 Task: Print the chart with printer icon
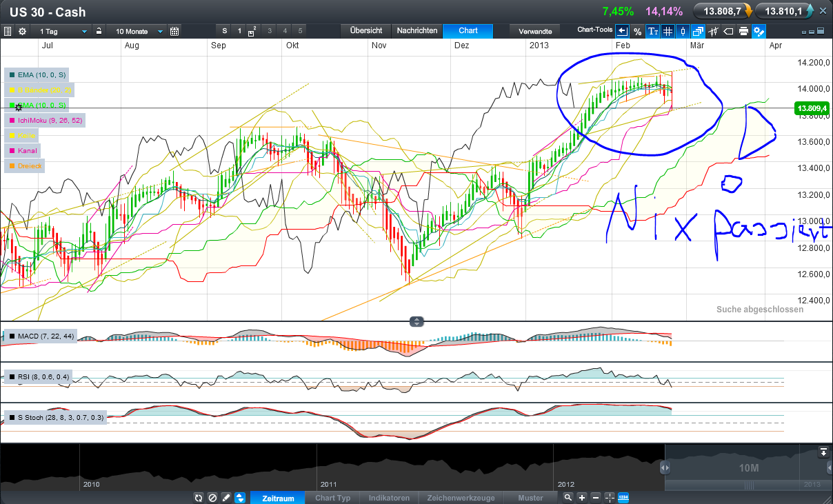point(744,31)
